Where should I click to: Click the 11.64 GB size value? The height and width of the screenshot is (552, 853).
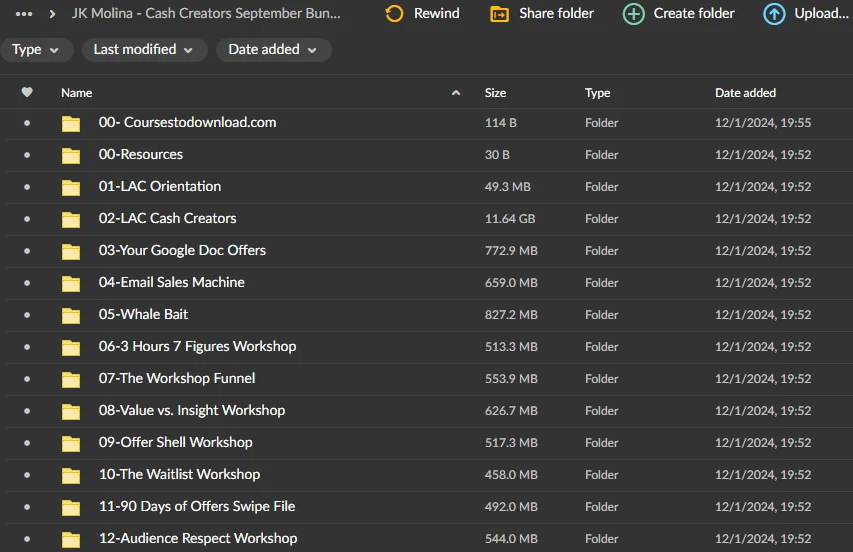pyautogui.click(x=510, y=219)
